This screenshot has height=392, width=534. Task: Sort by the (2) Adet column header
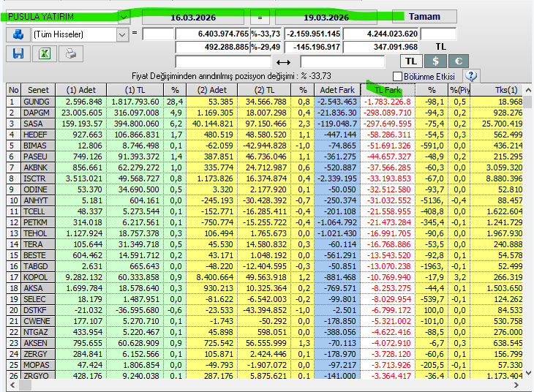pos(212,90)
